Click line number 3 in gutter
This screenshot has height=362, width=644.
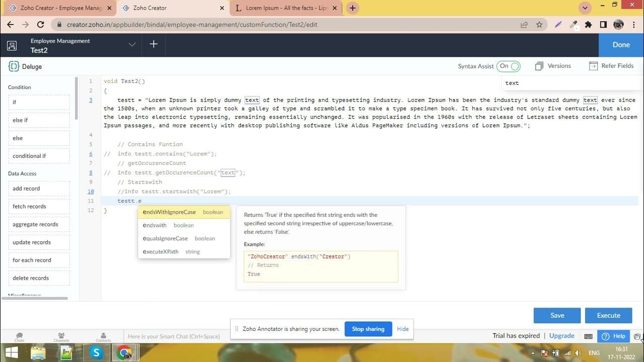pos(91,100)
